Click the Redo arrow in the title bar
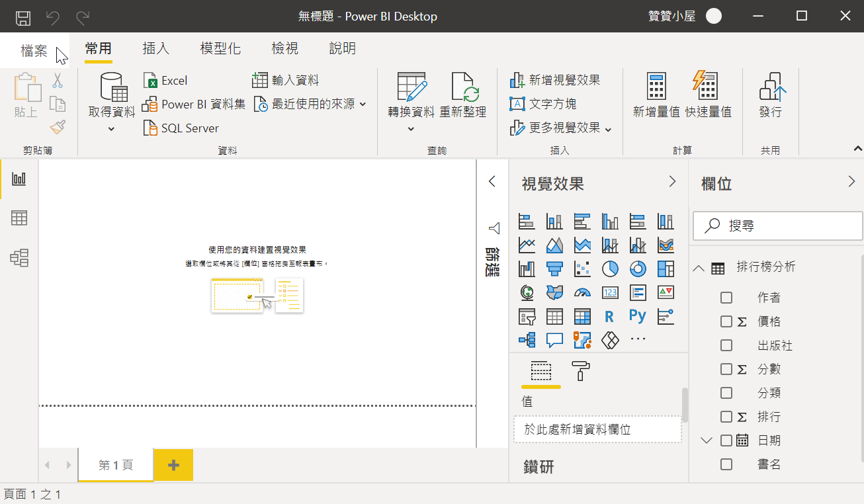This screenshot has width=864, height=504. click(x=83, y=17)
